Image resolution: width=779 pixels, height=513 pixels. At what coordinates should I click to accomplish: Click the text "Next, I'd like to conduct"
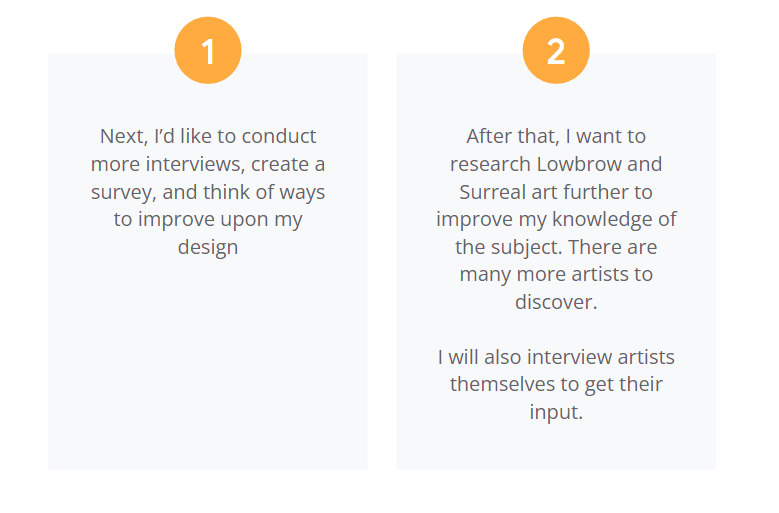[x=208, y=136]
